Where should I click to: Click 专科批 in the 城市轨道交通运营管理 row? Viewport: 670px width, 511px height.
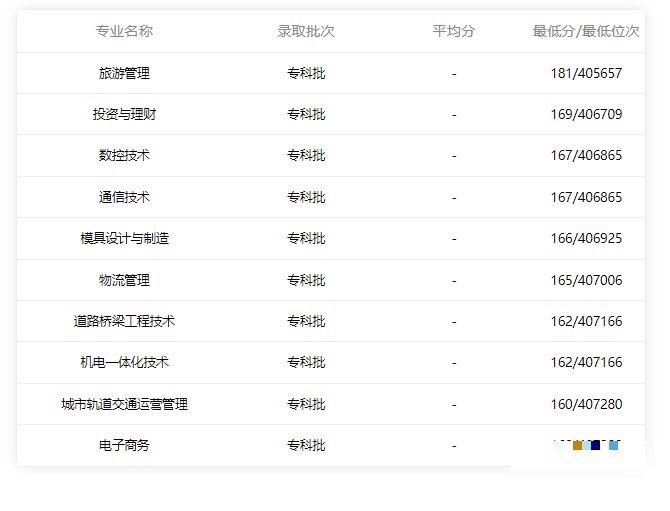(306, 404)
